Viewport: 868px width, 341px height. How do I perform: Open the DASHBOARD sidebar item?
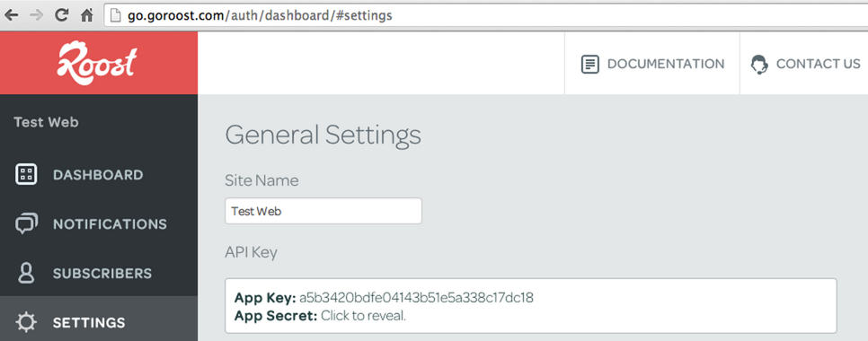pyautogui.click(x=99, y=175)
